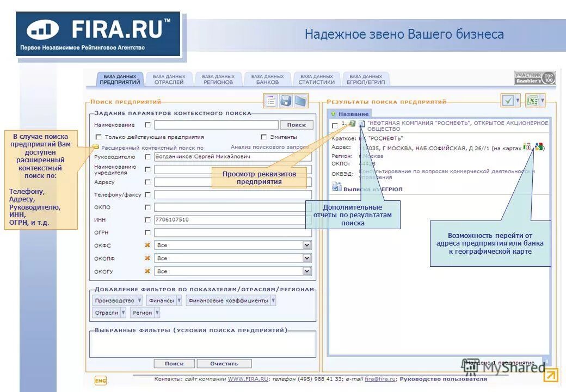Image resolution: width=566 pixels, height=392 pixels.
Task: Clear the ОКОПФ filter with orange X
Action: (147, 258)
